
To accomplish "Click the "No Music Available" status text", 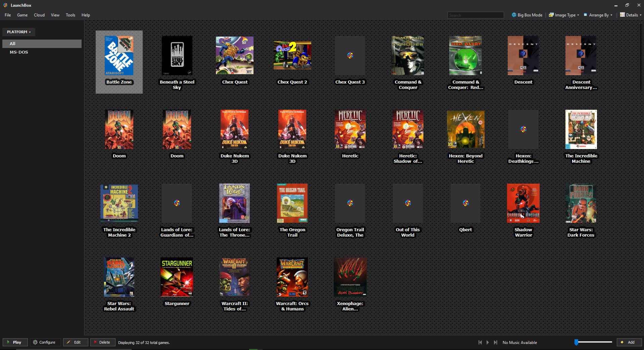I will [x=520, y=343].
